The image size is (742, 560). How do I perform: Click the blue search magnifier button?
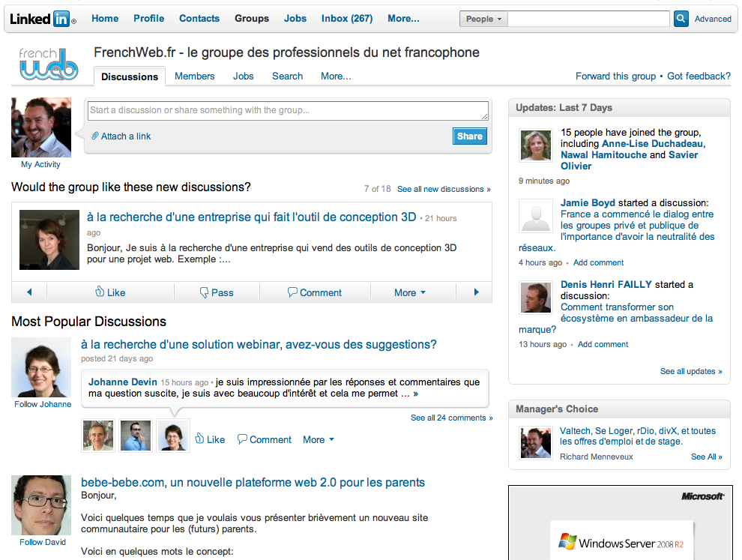(681, 19)
